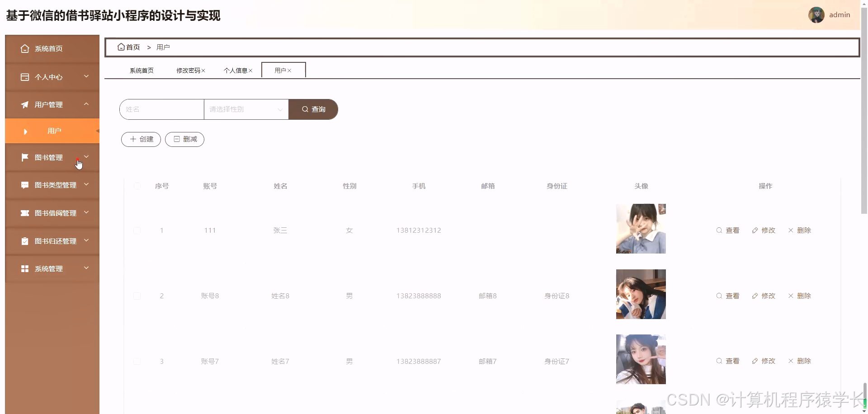Close the 个人信息 tab with its X
This screenshot has width=868, height=414.
250,71
